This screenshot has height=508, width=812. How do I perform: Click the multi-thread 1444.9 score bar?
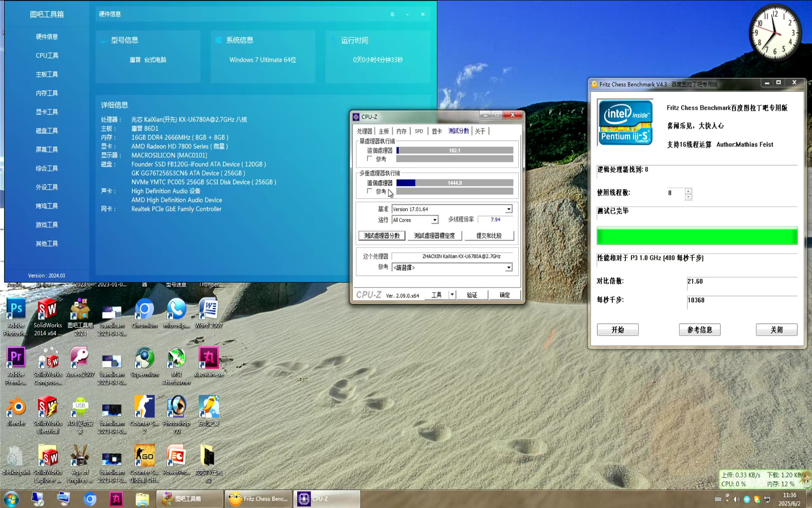455,183
